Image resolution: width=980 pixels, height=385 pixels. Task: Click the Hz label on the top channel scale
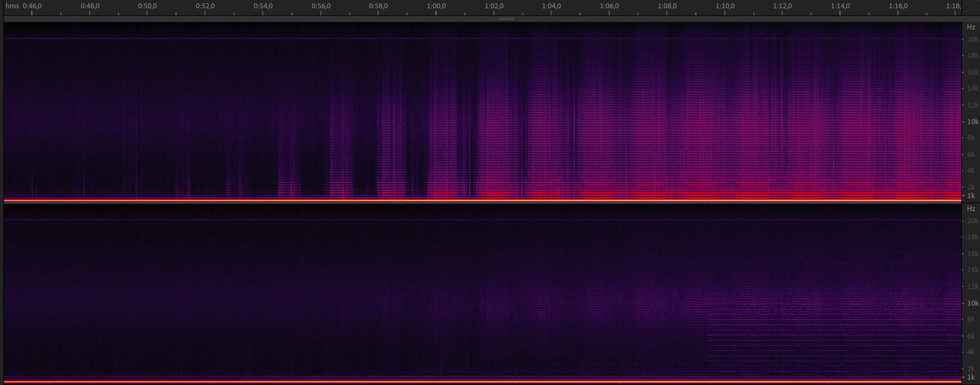(971, 27)
